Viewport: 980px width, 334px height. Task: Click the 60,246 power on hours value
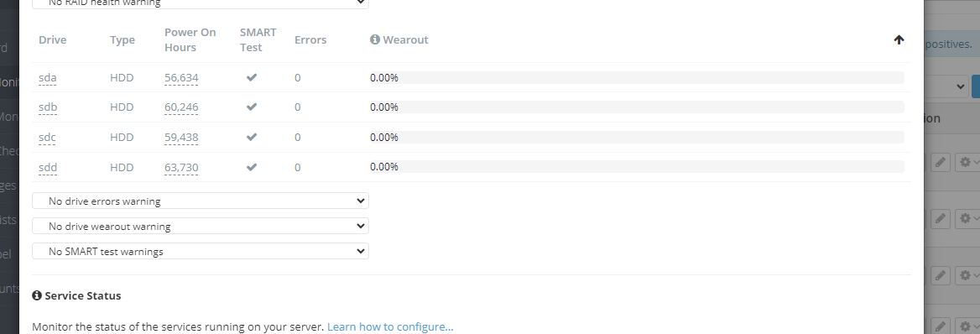click(x=181, y=107)
